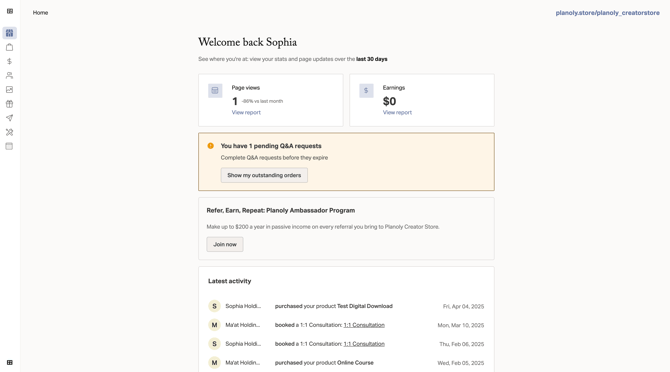
Task: Open the shopping bag products icon
Action: pos(9,47)
